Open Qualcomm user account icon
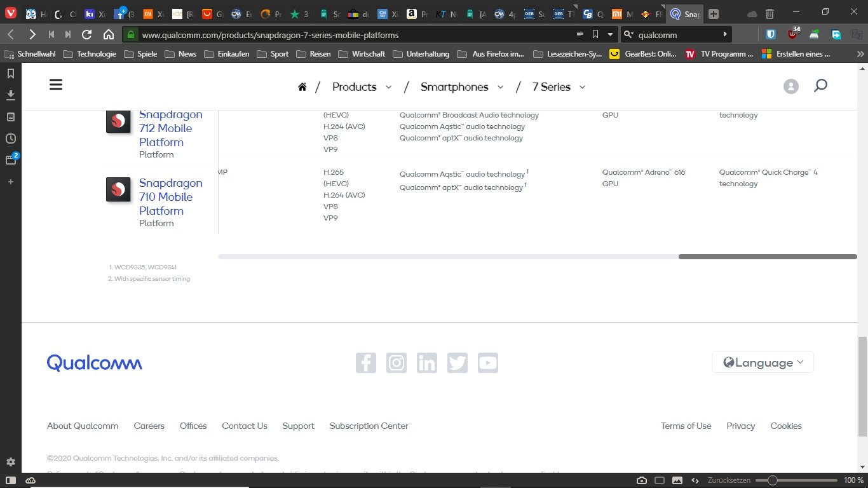This screenshot has width=868, height=488. tap(790, 87)
